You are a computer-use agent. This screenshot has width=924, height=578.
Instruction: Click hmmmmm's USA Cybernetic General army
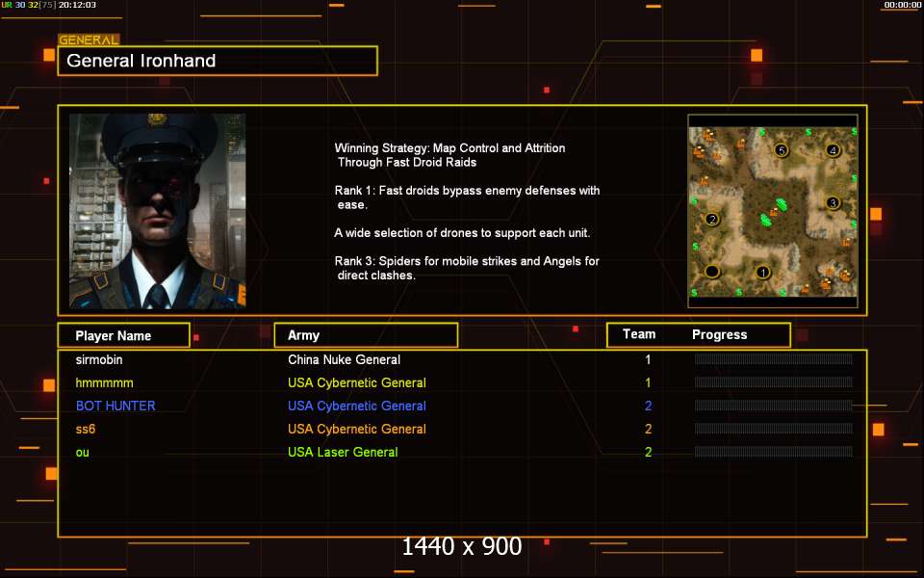tap(356, 382)
